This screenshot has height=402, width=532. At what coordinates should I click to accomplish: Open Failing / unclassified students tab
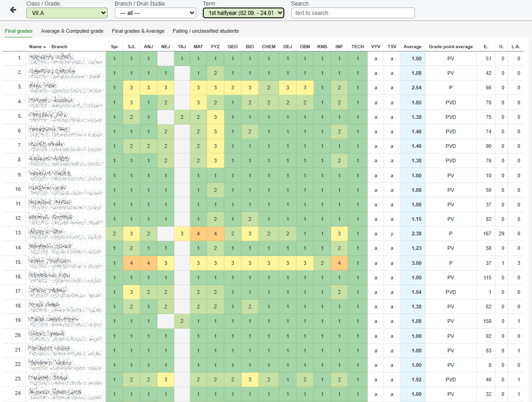pos(206,31)
